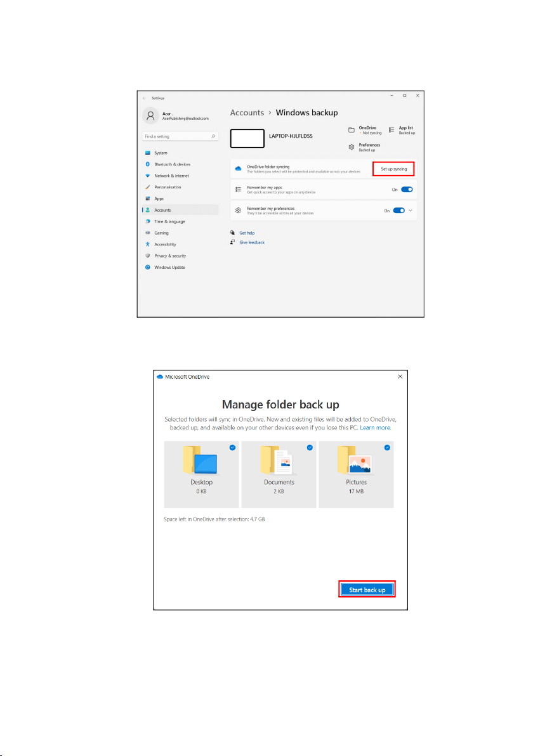Click the Network & internet wifi icon
The image size is (533, 756).
click(x=148, y=176)
